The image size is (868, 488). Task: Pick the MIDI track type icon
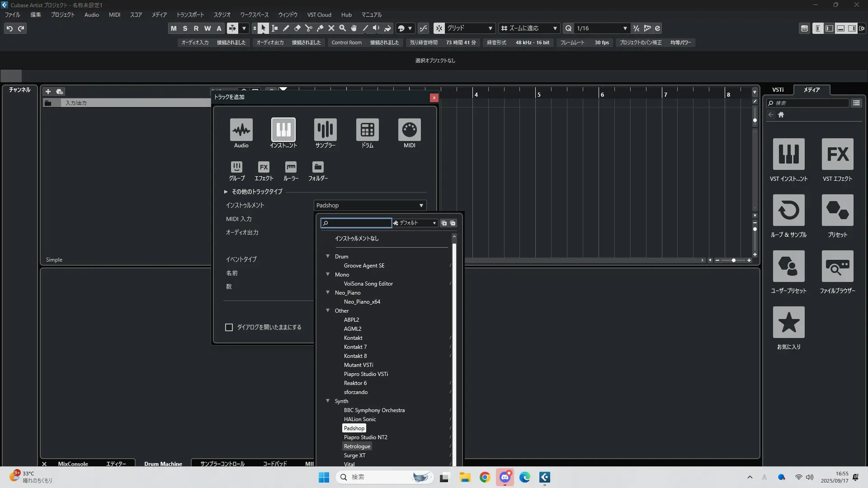click(409, 130)
